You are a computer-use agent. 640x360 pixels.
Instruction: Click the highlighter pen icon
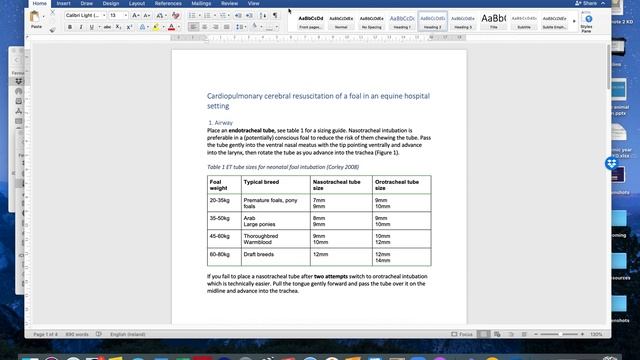click(x=156, y=27)
